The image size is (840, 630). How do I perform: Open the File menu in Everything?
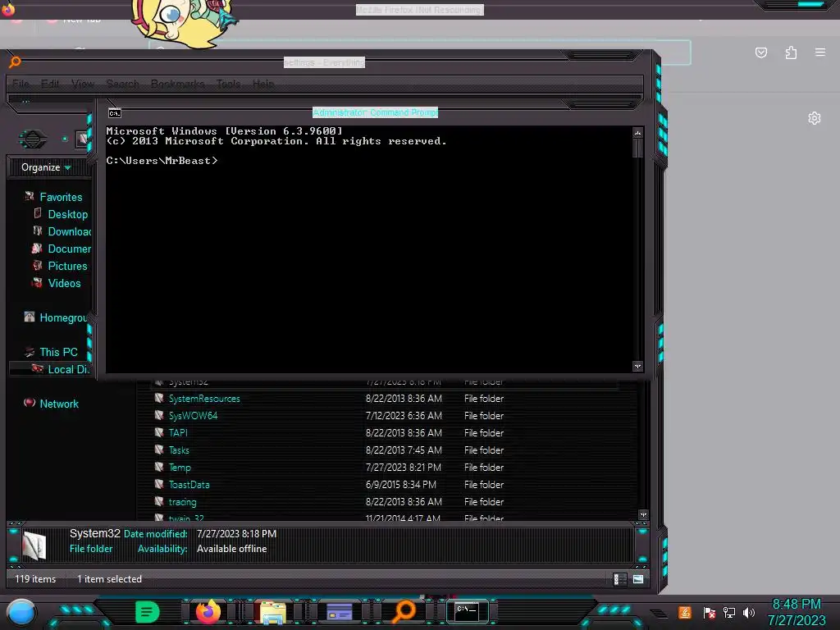click(x=21, y=84)
